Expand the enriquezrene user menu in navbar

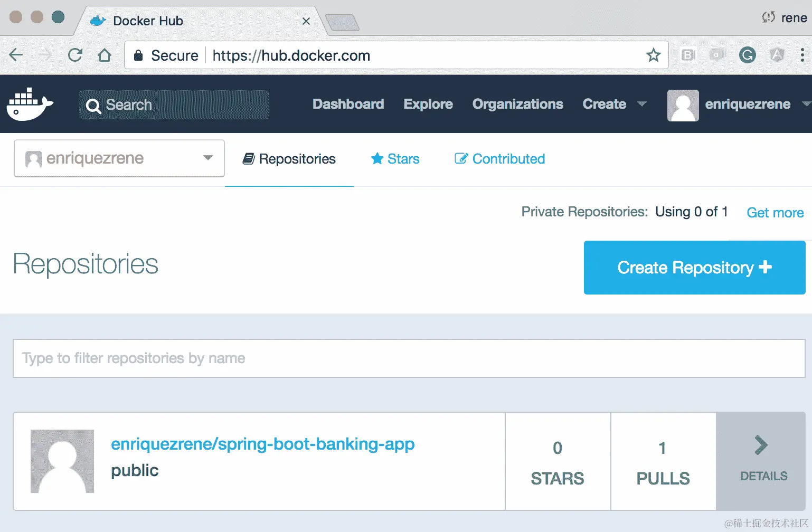(x=806, y=104)
